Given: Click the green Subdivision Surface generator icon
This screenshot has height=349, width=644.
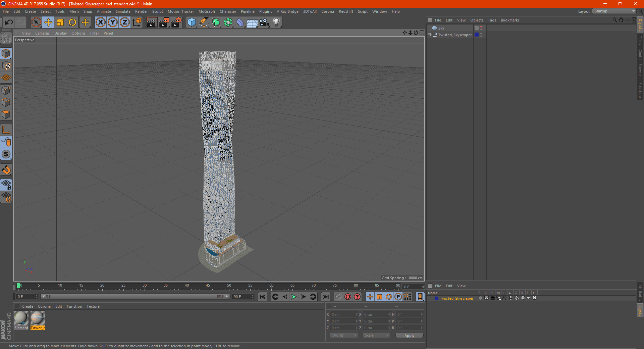Looking at the screenshot, I should (216, 22).
